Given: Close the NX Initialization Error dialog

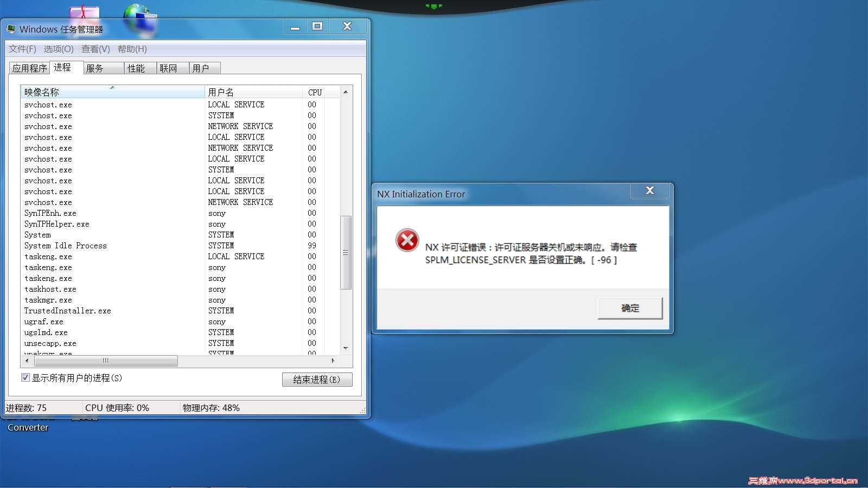Looking at the screenshot, I should coord(650,190).
